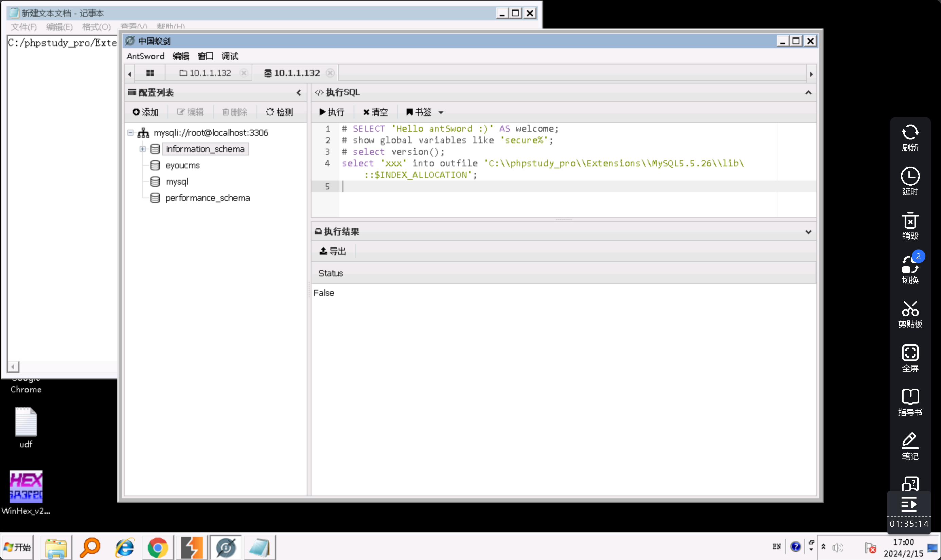Screen dimensions: 941x560
Task: Select the eyoucms database
Action: coord(182,165)
